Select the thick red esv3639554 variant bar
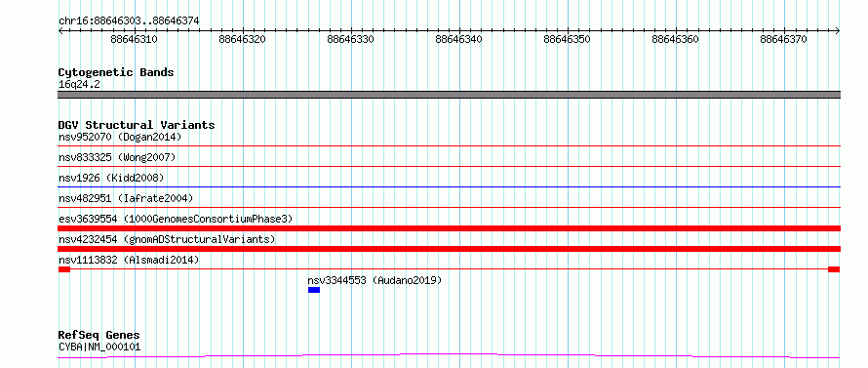 449,228
